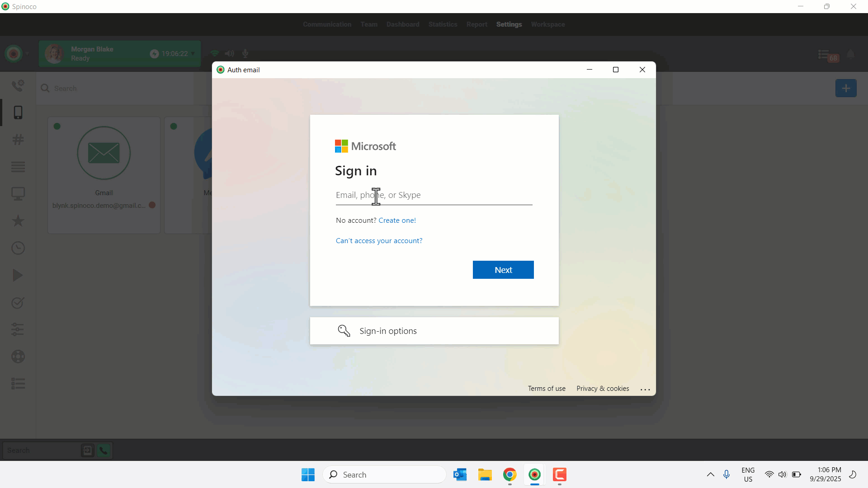Open Outlook from the Windows taskbar

click(460, 475)
